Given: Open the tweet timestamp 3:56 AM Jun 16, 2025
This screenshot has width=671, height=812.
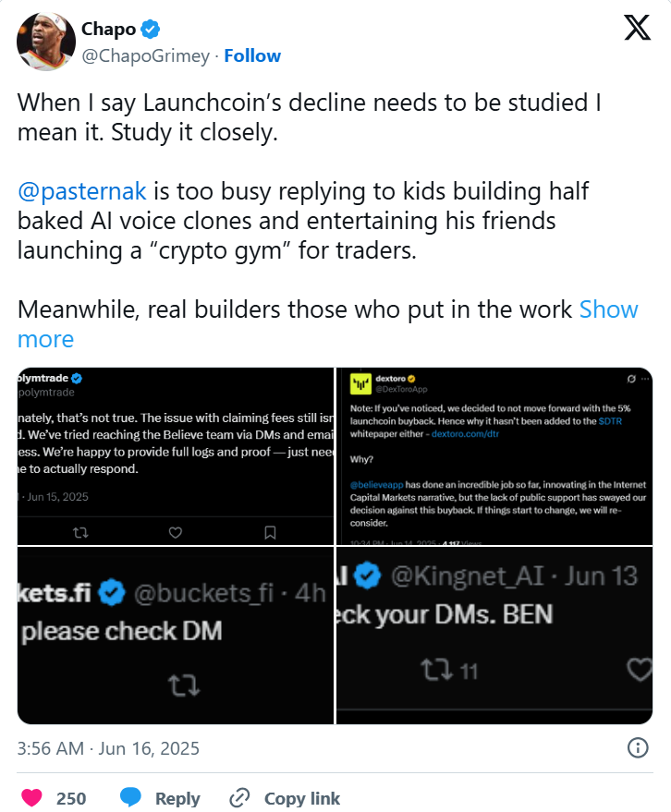Looking at the screenshot, I should (x=108, y=748).
